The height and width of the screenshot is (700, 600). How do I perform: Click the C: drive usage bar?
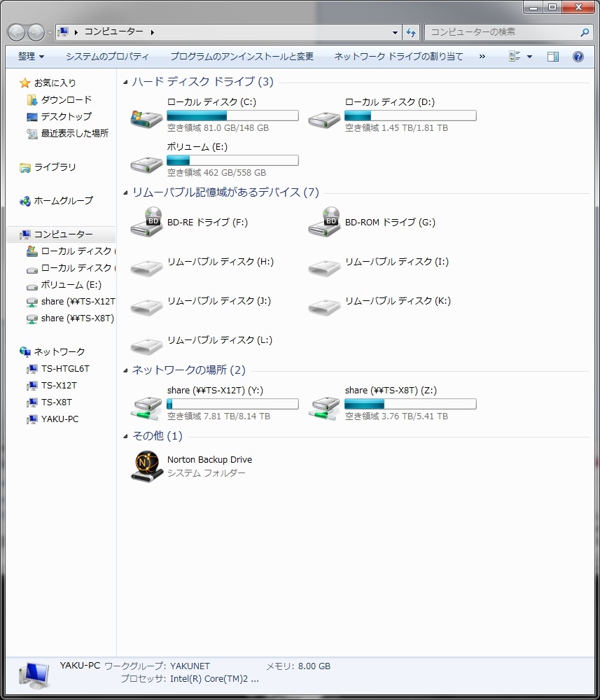[x=232, y=115]
